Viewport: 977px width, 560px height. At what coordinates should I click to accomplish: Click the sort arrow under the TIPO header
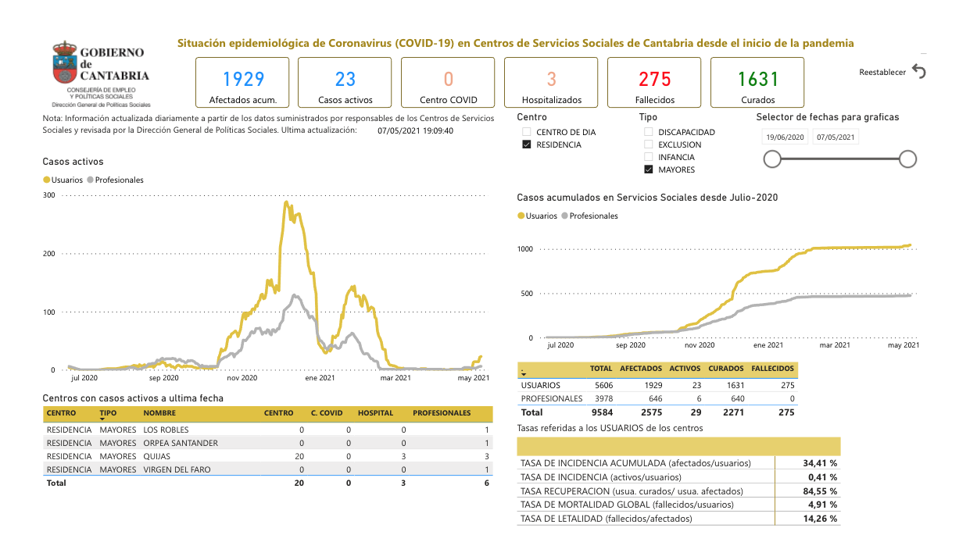[x=102, y=420]
